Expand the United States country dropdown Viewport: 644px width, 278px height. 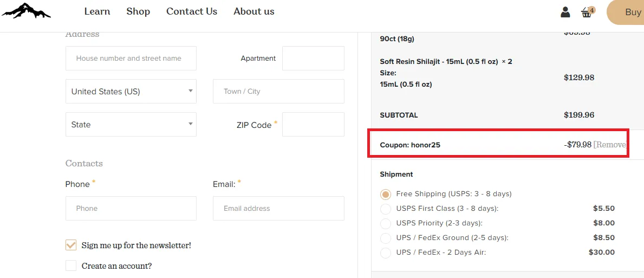coord(131,91)
